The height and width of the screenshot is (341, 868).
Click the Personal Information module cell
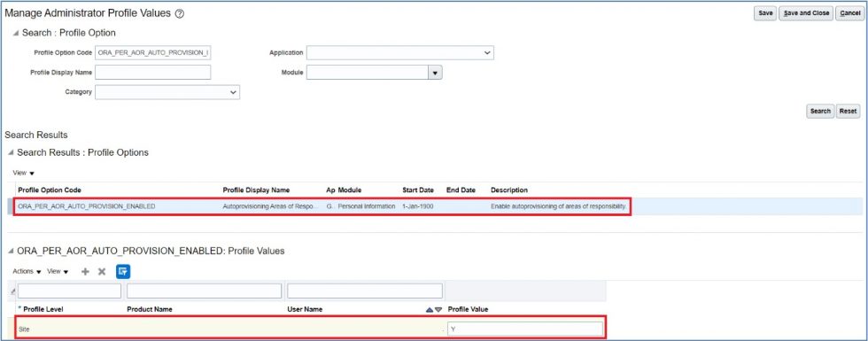[x=367, y=205]
